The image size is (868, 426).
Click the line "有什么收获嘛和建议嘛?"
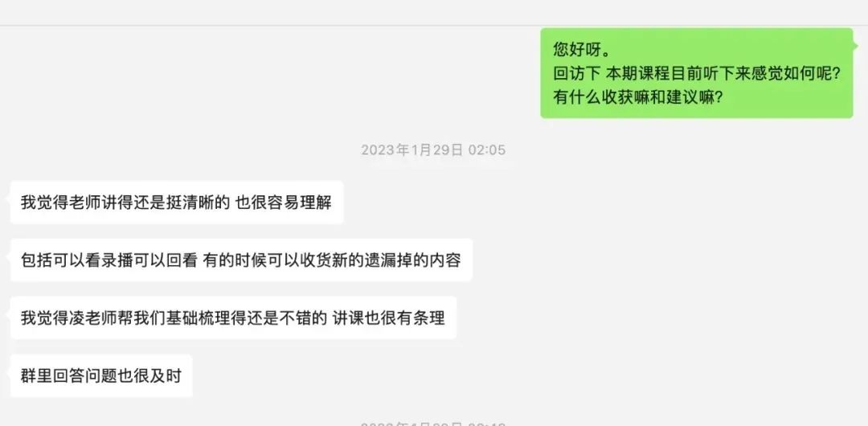(637, 97)
